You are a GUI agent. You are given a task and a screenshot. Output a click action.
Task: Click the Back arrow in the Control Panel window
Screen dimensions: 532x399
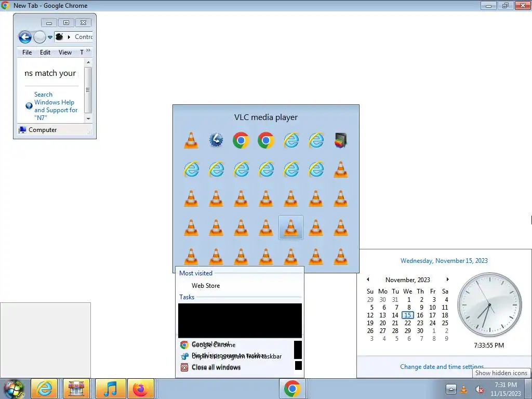(25, 37)
